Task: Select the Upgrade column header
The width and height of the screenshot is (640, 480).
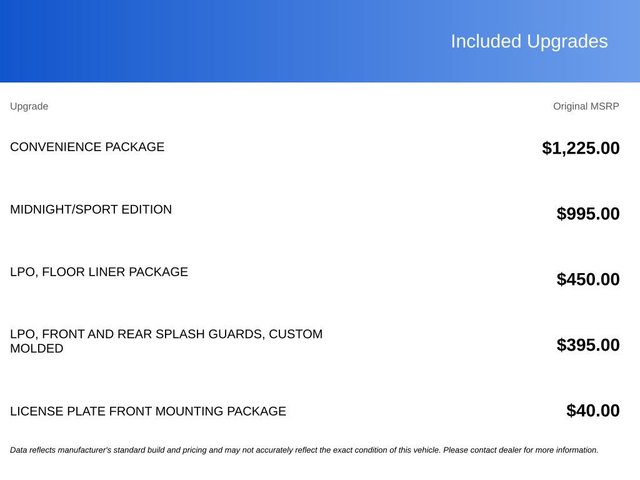Action: pyautogui.click(x=29, y=106)
